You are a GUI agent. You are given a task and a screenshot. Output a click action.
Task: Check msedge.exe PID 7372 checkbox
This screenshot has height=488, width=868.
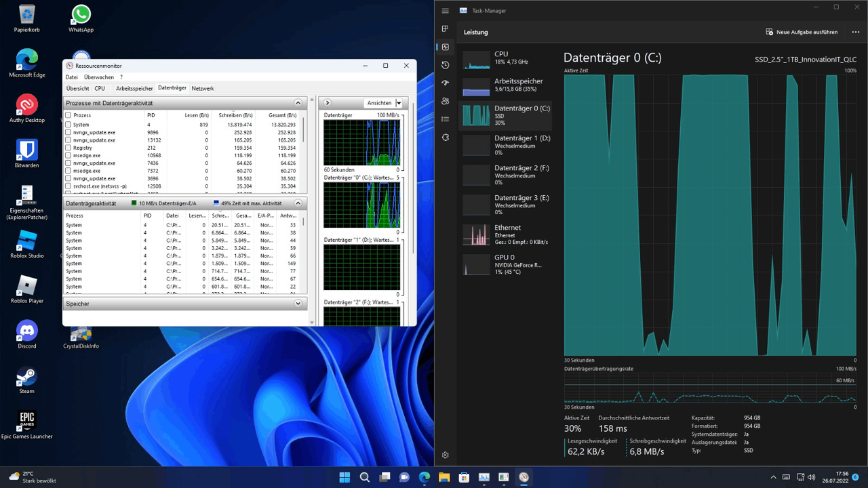click(x=68, y=171)
